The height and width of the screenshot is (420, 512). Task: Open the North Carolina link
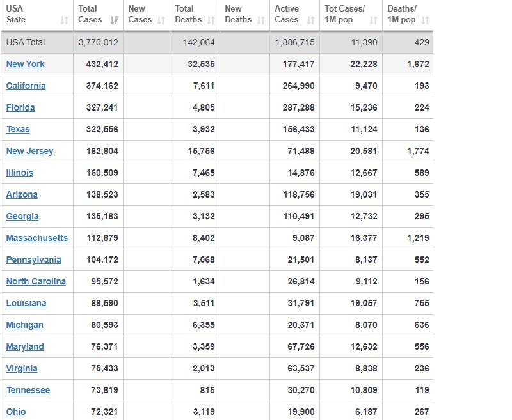pyautogui.click(x=36, y=281)
